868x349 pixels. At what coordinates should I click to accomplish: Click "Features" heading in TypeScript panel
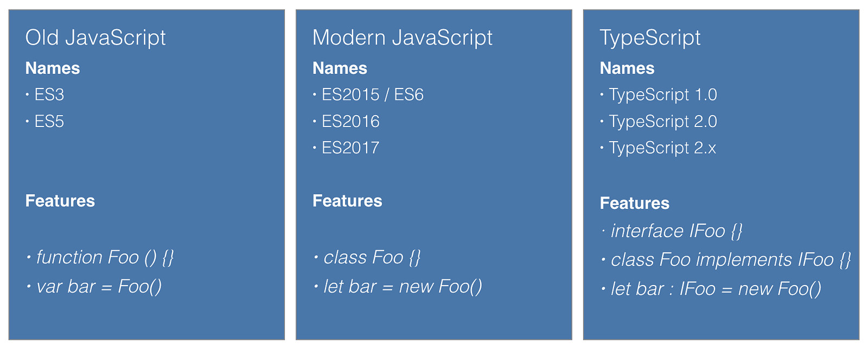[x=635, y=203]
